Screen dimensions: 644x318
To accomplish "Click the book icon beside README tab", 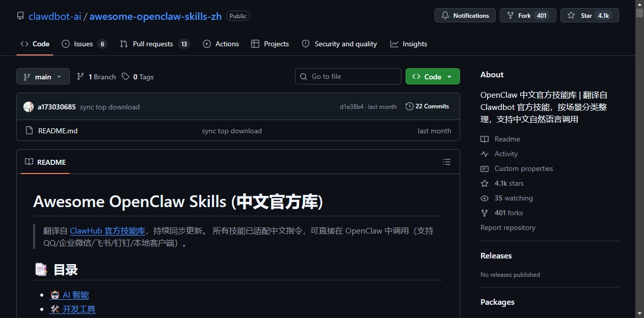I will coord(29,162).
